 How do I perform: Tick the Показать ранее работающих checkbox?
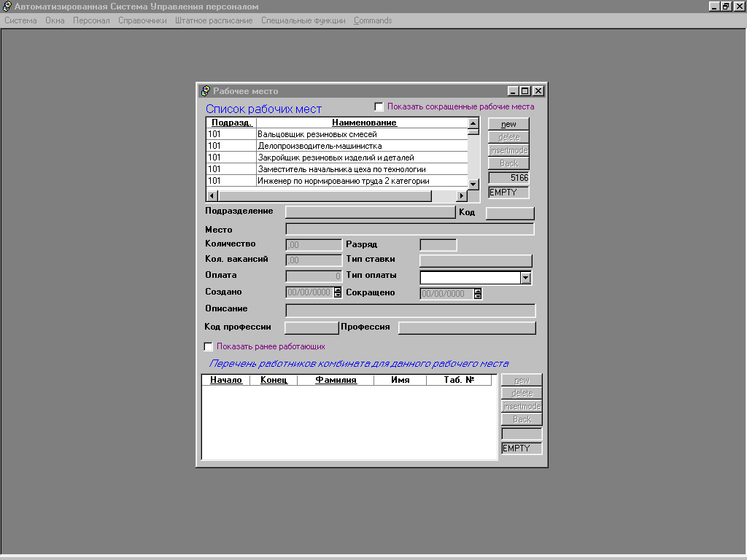point(209,346)
